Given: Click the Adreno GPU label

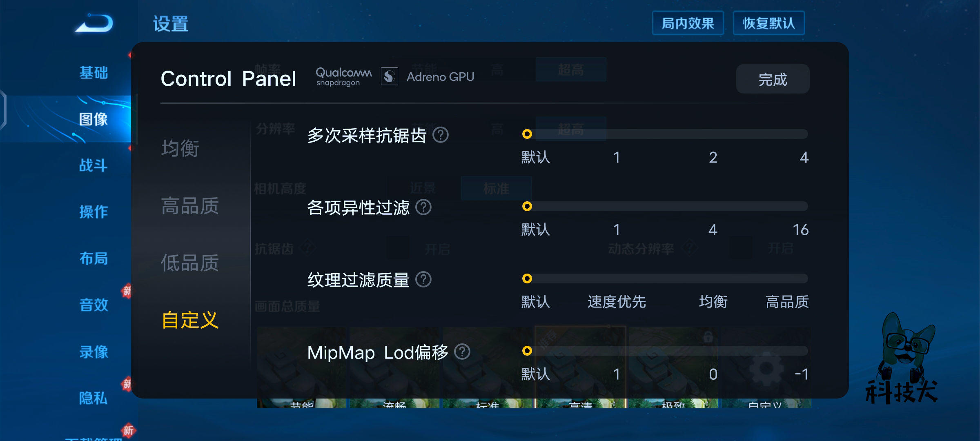Looking at the screenshot, I should (x=440, y=77).
